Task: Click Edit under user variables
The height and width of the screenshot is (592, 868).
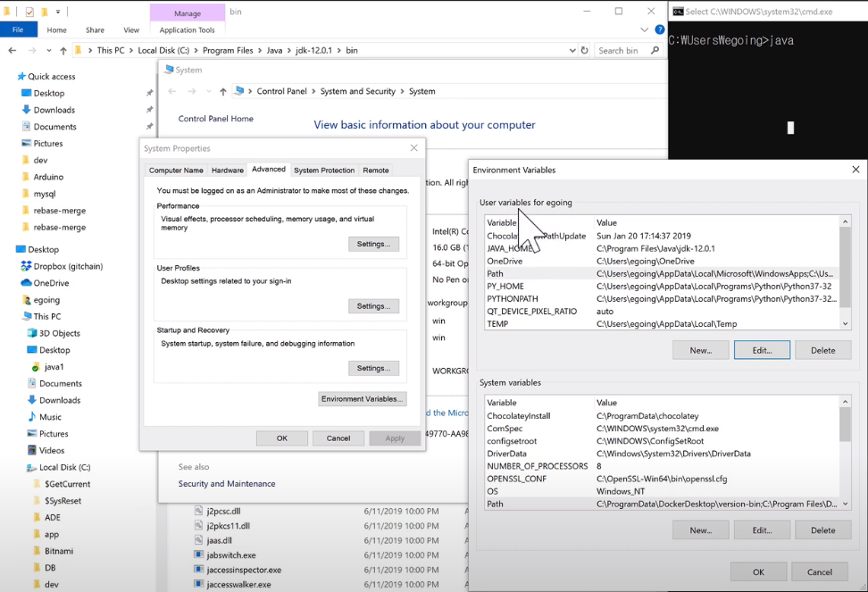Action: [x=762, y=350]
